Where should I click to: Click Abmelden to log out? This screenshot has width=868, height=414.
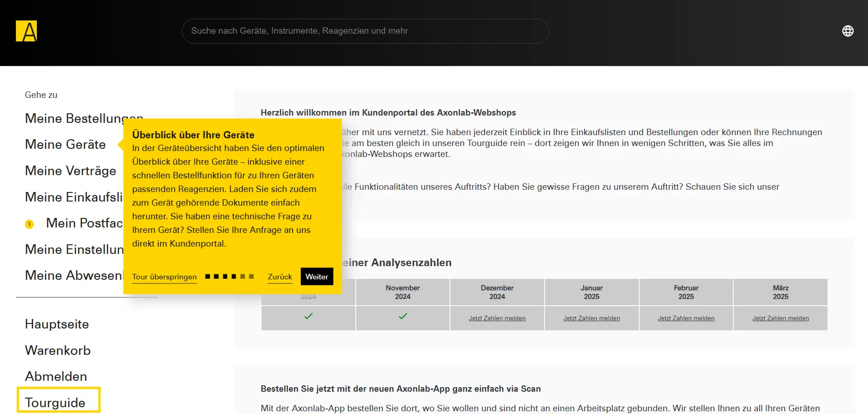pyautogui.click(x=56, y=376)
